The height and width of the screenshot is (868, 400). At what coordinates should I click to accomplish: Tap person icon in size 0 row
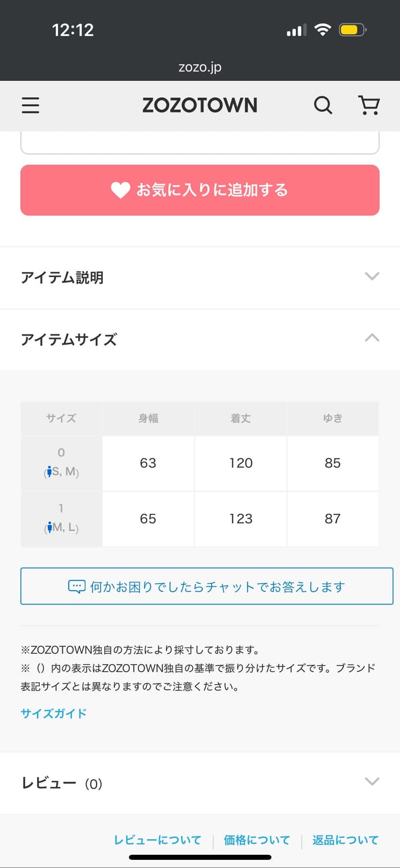(x=50, y=472)
